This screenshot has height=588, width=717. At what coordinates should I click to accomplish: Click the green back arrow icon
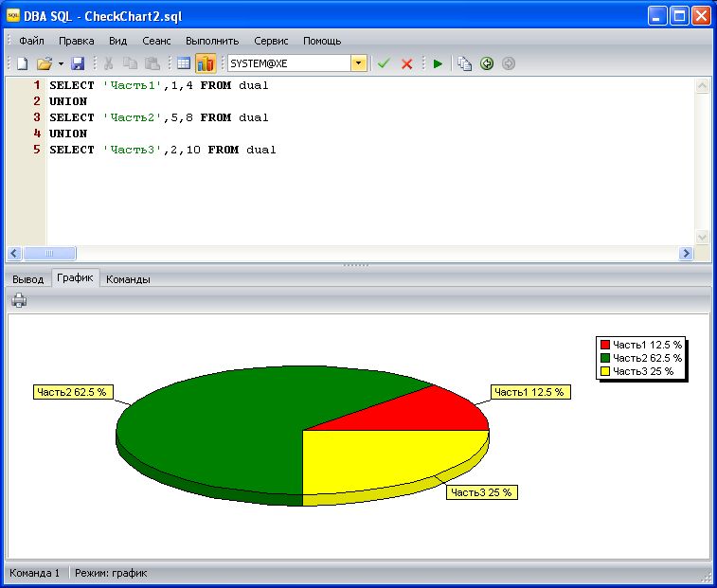pyautogui.click(x=487, y=63)
